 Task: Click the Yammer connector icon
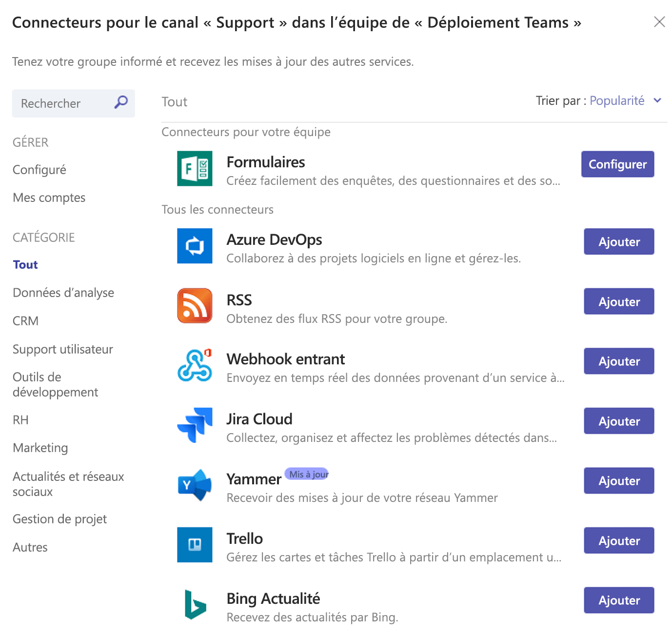click(195, 485)
